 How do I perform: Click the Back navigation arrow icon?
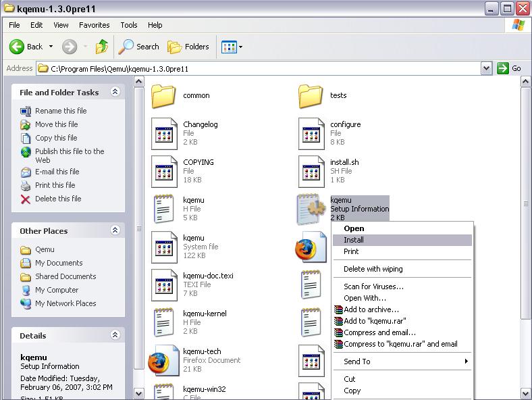tap(18, 47)
